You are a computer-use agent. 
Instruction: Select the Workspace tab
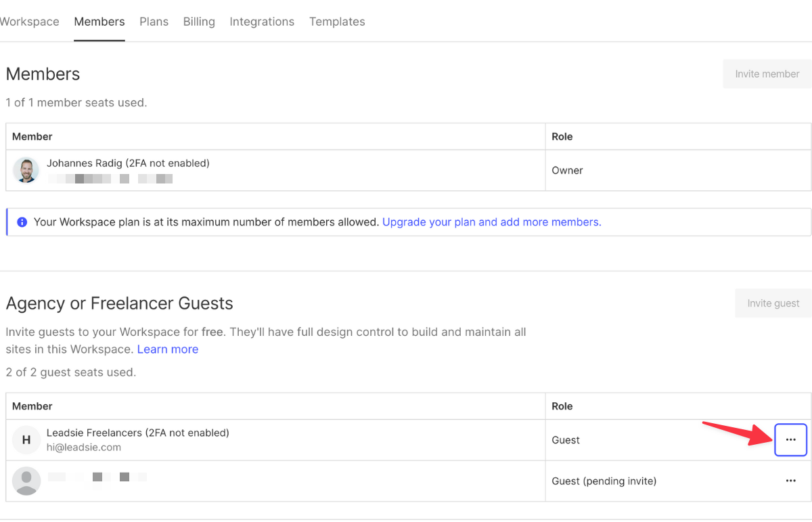click(x=29, y=21)
